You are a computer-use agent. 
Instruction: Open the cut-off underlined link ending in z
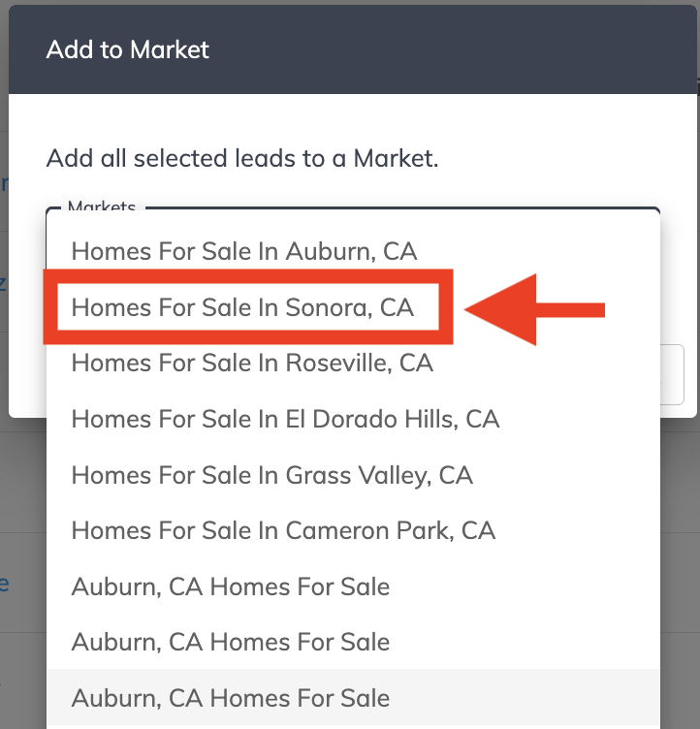[x=3, y=282]
